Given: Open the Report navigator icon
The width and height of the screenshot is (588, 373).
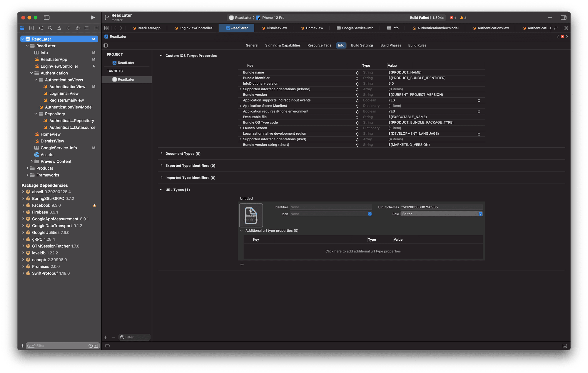Looking at the screenshot, I should 96,28.
